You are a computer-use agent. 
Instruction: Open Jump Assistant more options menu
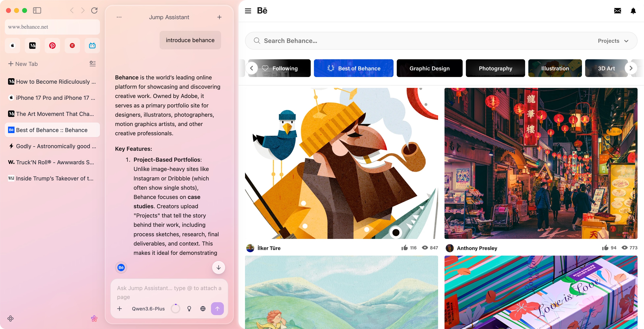[119, 17]
